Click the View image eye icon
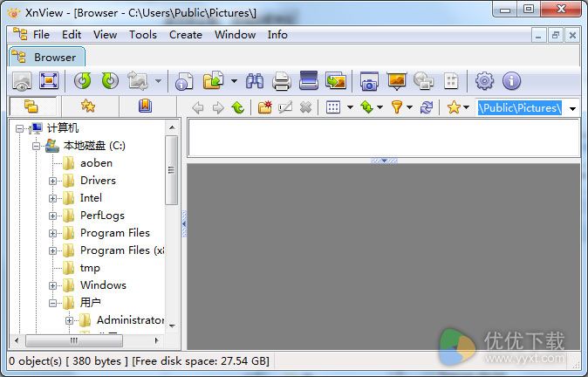 tap(22, 81)
